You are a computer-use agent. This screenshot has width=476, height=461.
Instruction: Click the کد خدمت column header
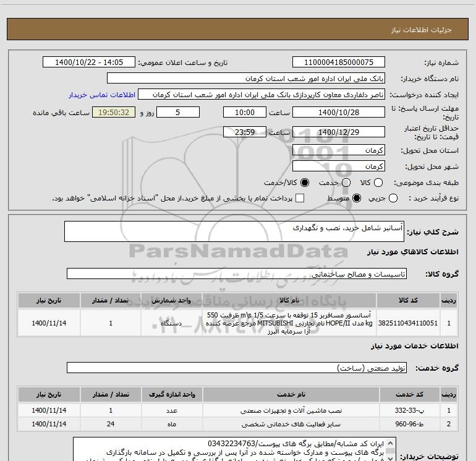coord(409,394)
